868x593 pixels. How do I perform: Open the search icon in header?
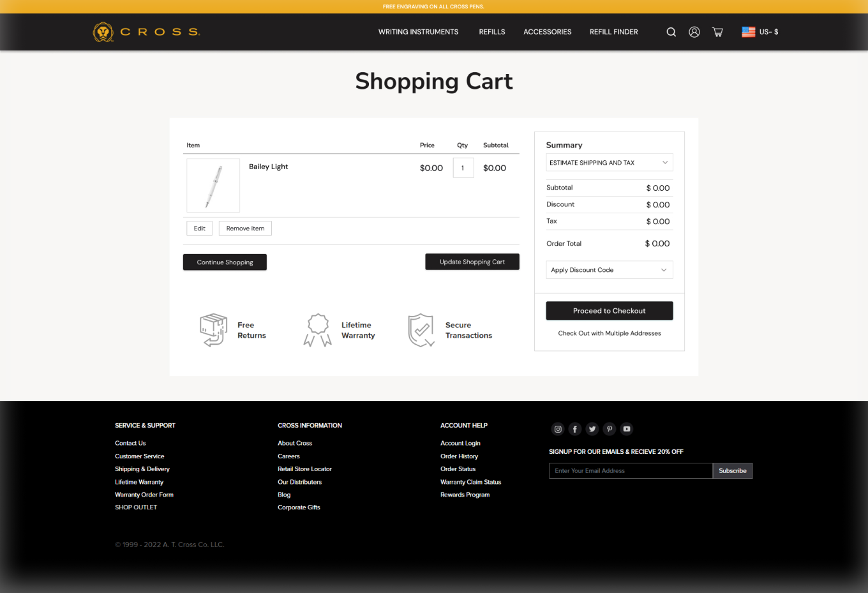coord(671,32)
